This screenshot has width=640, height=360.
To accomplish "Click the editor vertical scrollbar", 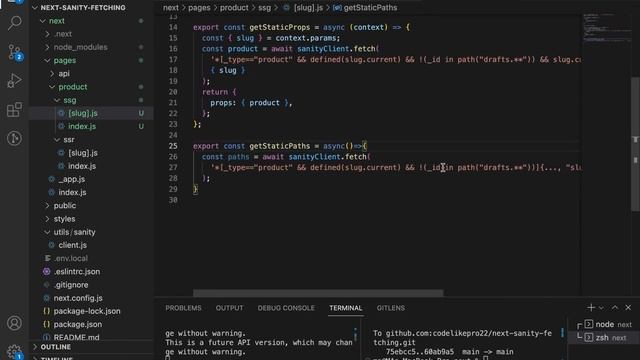I will (x=635, y=144).
